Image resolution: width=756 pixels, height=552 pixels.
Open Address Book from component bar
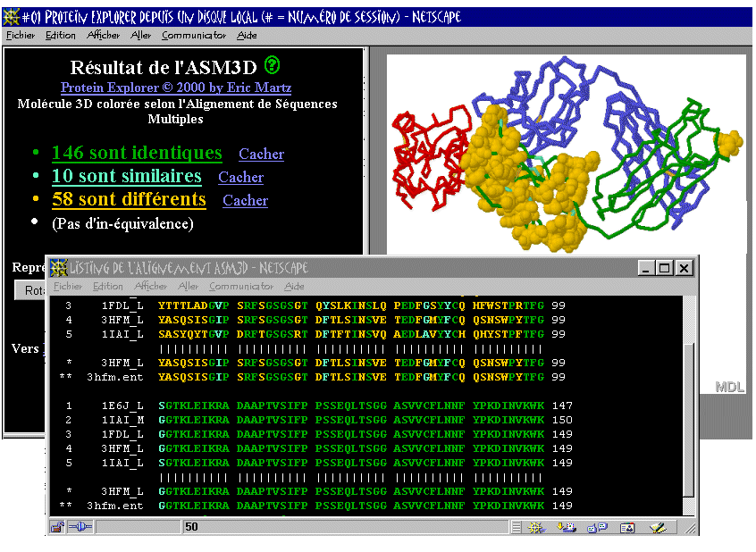[x=627, y=527]
